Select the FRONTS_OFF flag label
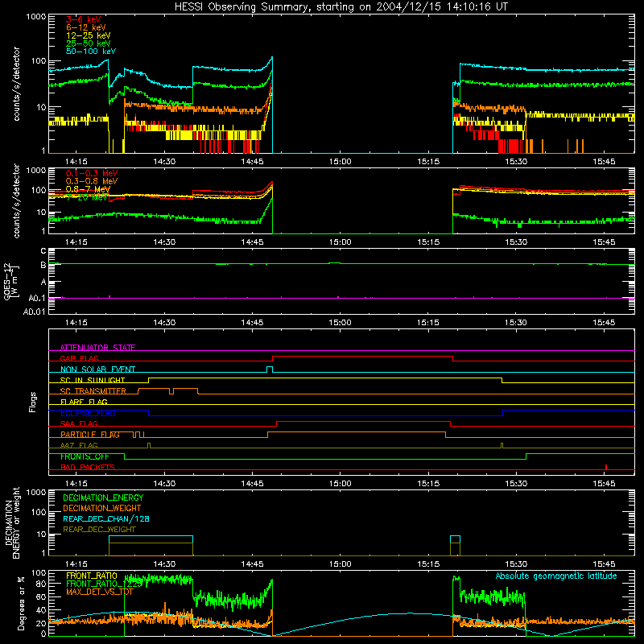 point(85,456)
